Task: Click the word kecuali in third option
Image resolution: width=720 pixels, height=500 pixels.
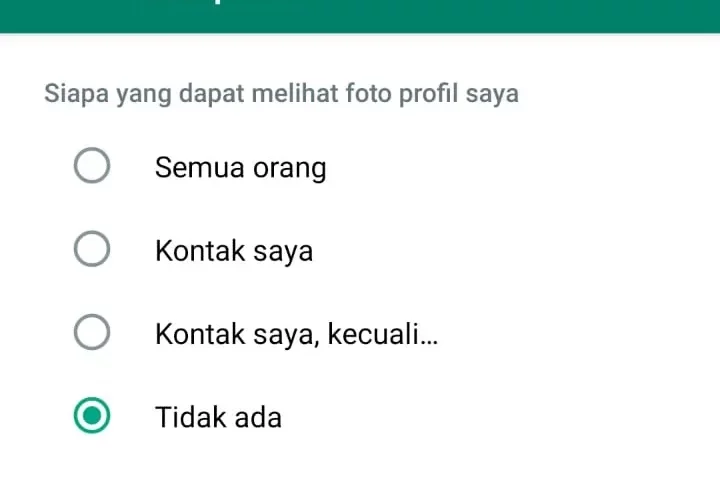Action: coord(372,333)
